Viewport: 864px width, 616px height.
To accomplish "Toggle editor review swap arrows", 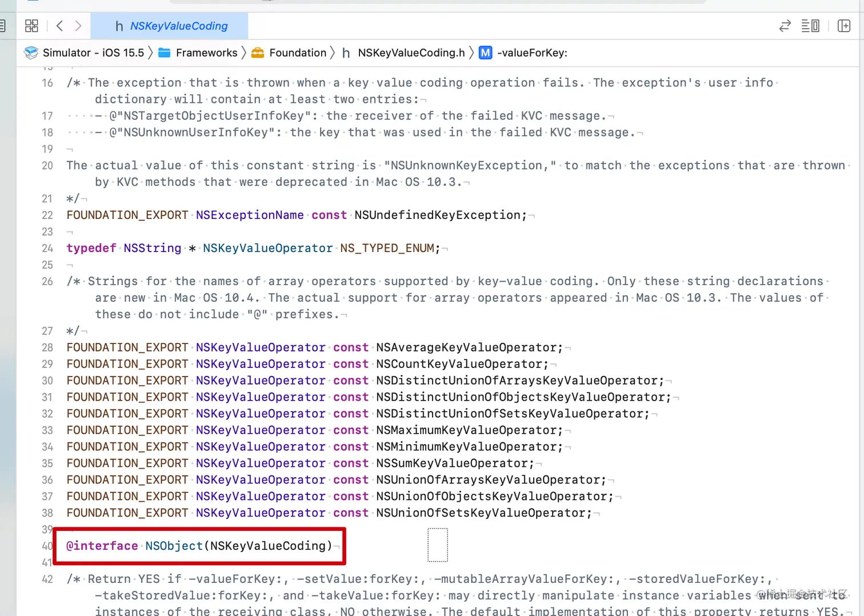I will pos(785,26).
